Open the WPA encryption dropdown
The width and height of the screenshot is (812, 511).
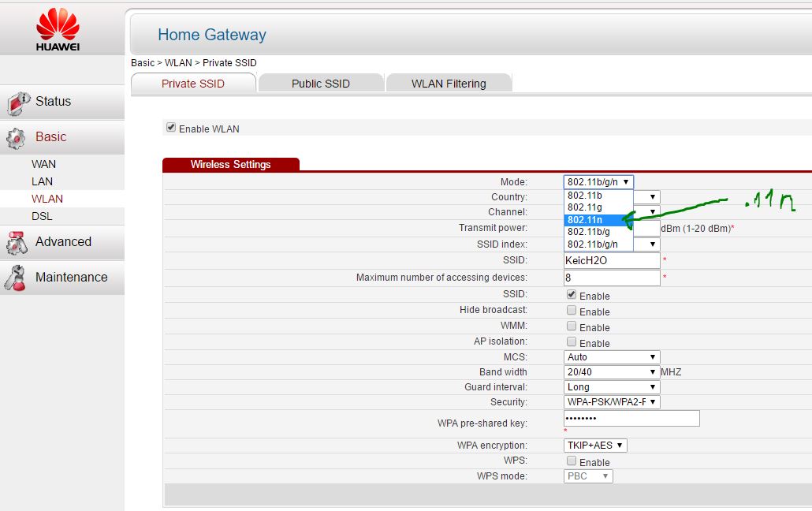click(x=595, y=446)
